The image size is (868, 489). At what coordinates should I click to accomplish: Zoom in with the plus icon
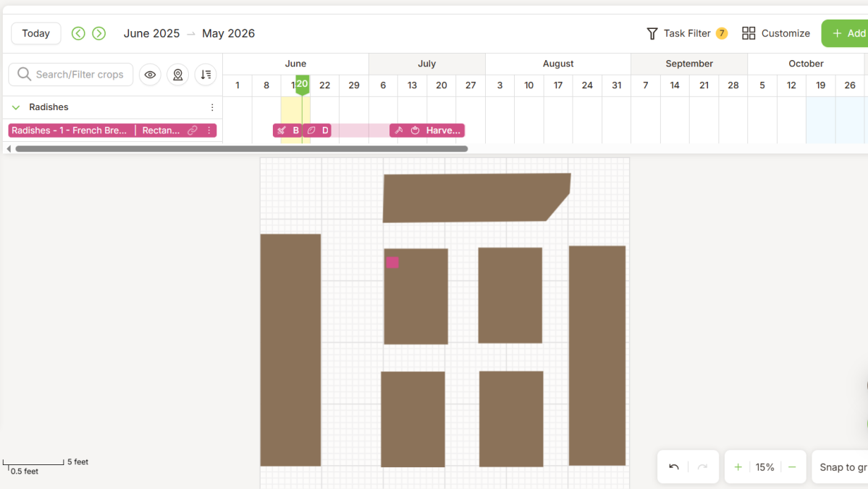(738, 467)
